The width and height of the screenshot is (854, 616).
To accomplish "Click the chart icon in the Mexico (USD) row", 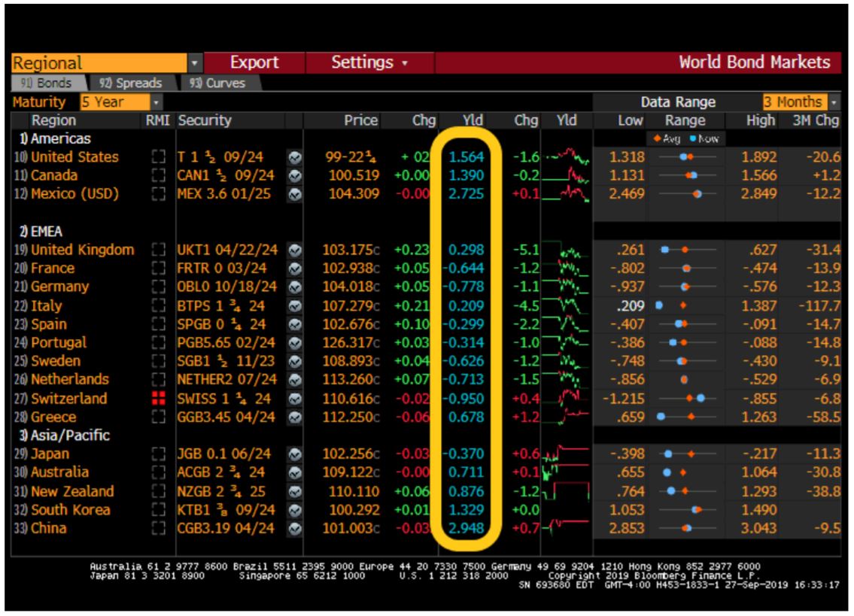I will click(295, 195).
